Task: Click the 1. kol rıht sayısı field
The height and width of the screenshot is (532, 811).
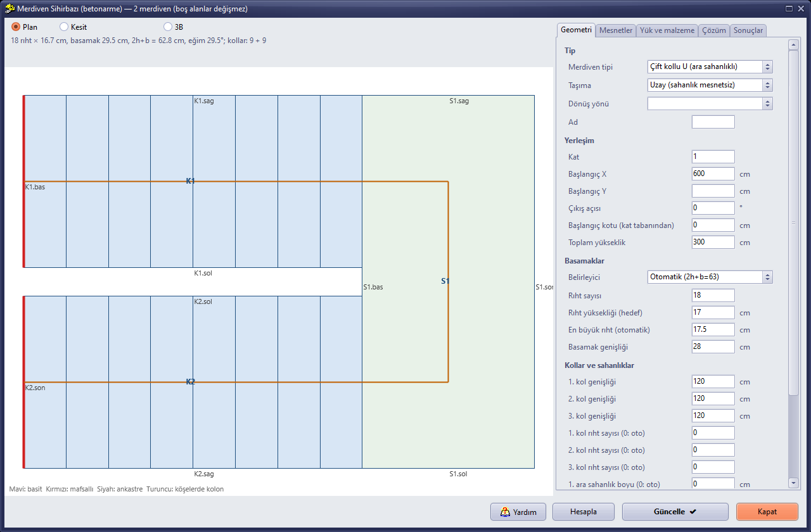Action: [713, 433]
